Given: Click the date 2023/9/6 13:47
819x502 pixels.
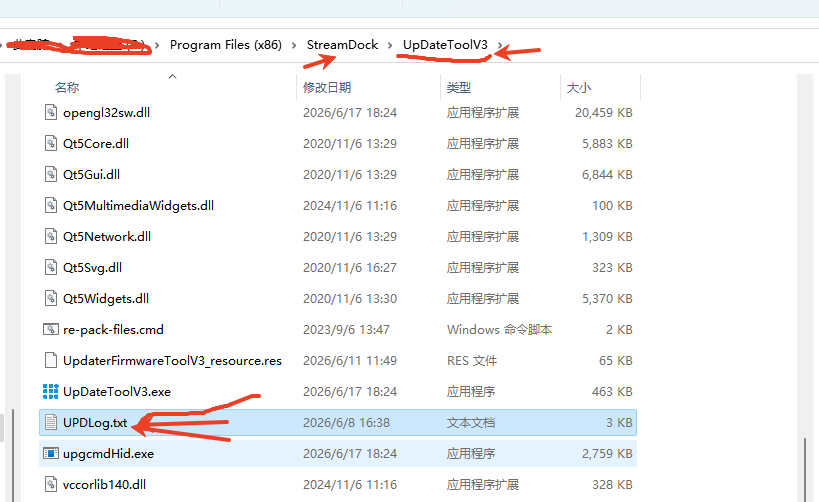Looking at the screenshot, I should (x=346, y=330).
